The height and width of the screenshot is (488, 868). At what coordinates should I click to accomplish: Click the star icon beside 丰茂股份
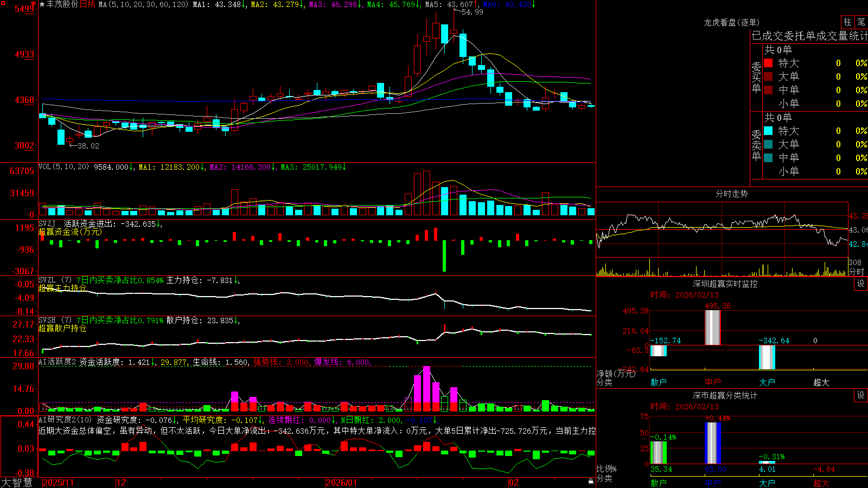(42, 4)
